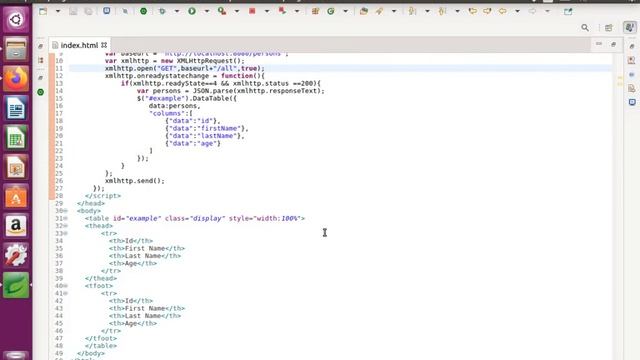640x360 pixels.
Task: Click the top icon in right minimized view stack
Action: coord(632,46)
